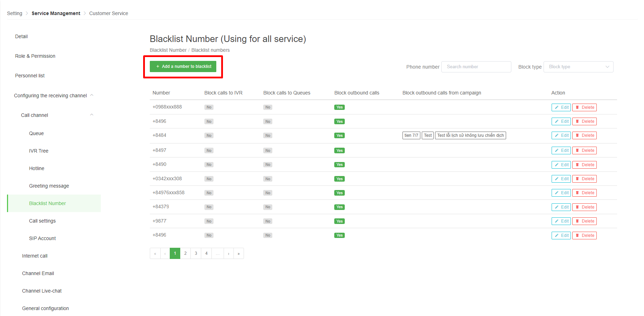Image resolution: width=644 pixels, height=316 pixels.
Task: Jump to last page double-arrow
Action: (239, 253)
